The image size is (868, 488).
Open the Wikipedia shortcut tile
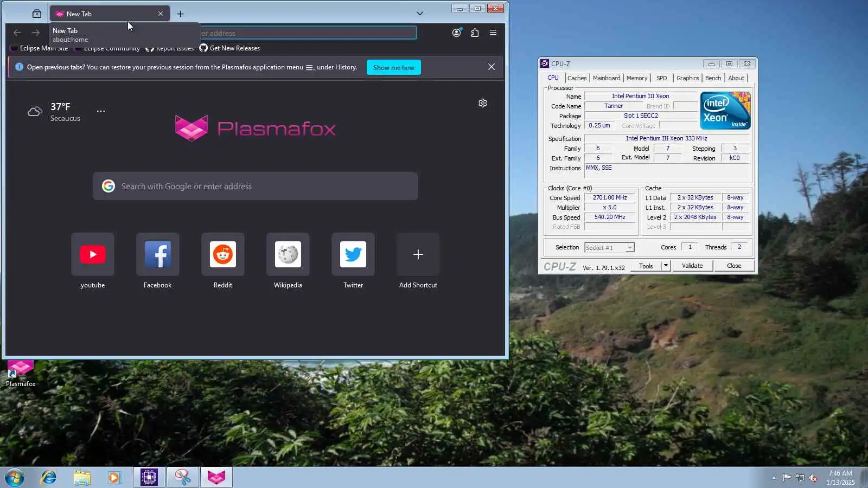288,254
